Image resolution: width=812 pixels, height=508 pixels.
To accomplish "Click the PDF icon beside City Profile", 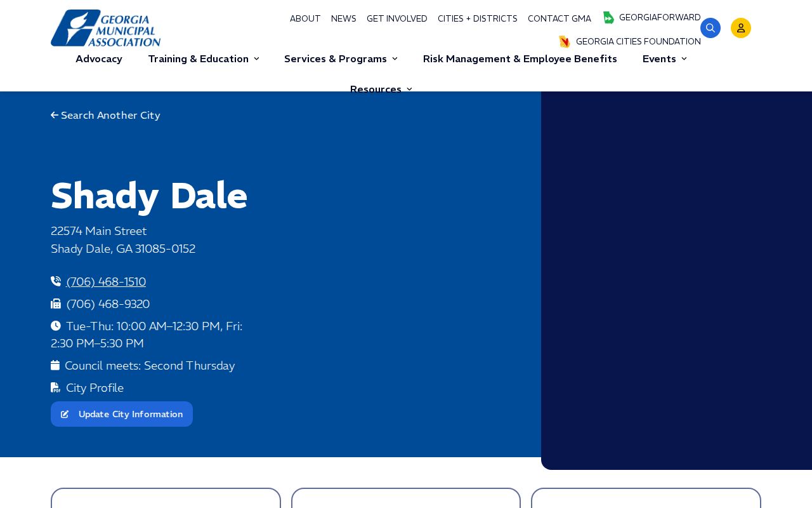I will click(56, 387).
